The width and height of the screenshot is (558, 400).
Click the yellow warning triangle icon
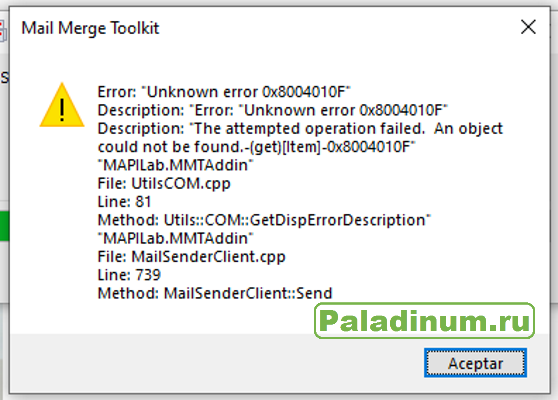click(62, 105)
